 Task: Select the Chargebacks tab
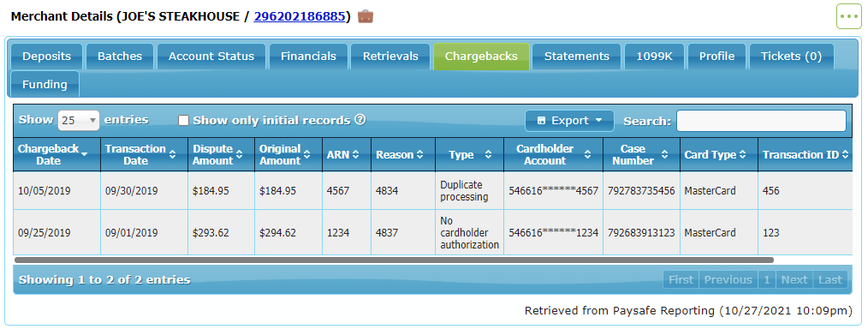pos(482,57)
